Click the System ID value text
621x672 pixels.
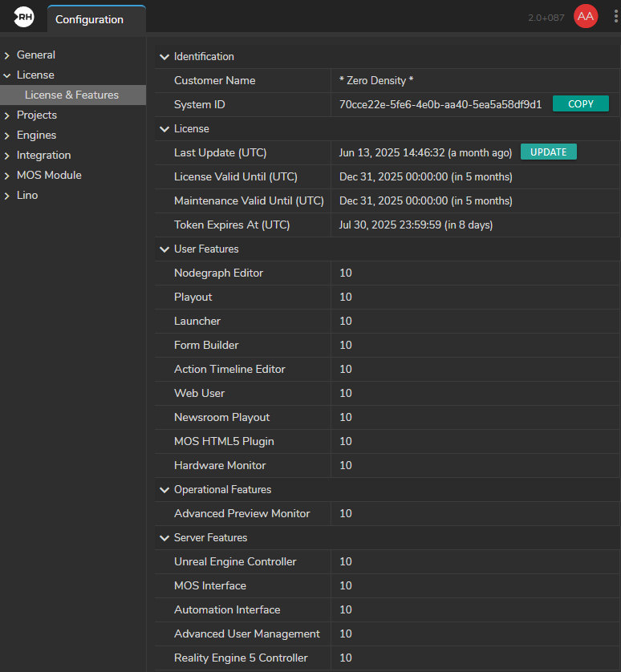click(440, 104)
